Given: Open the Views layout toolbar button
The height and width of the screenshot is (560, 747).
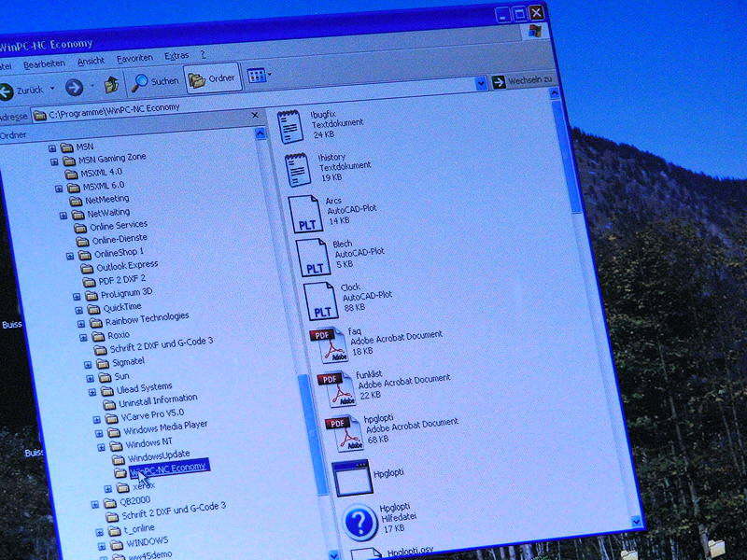Looking at the screenshot, I should pyautogui.click(x=257, y=76).
